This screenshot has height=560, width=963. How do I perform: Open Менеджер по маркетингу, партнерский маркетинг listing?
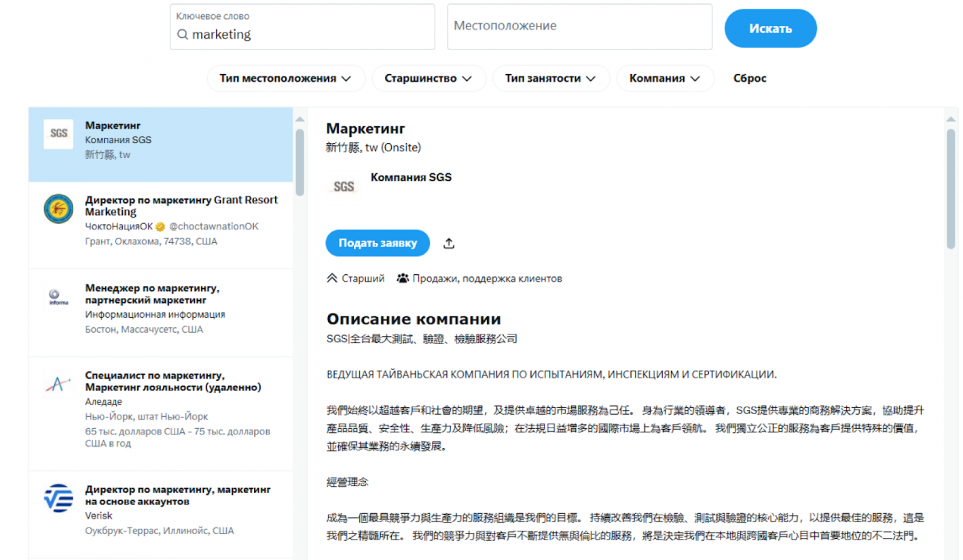pyautogui.click(x=160, y=313)
